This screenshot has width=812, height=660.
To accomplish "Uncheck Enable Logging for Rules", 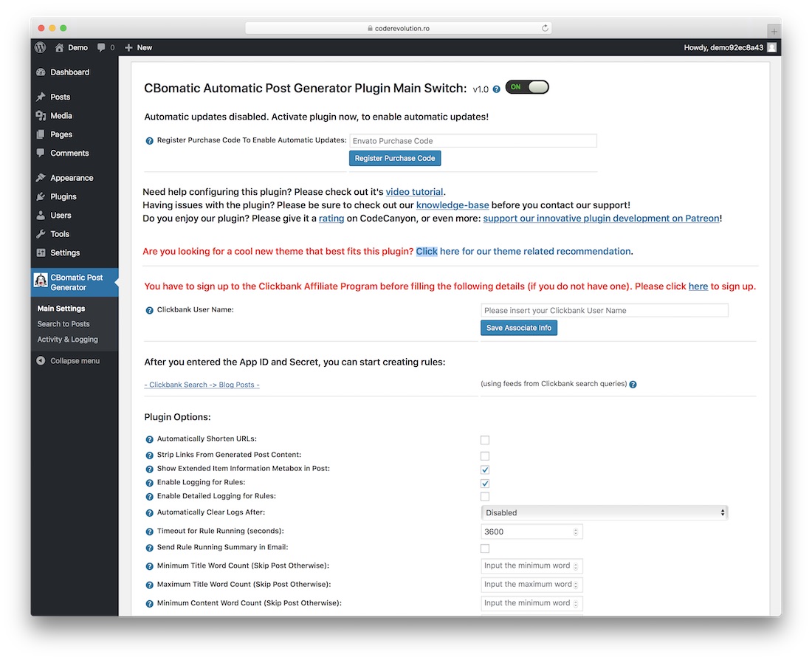I will [485, 484].
